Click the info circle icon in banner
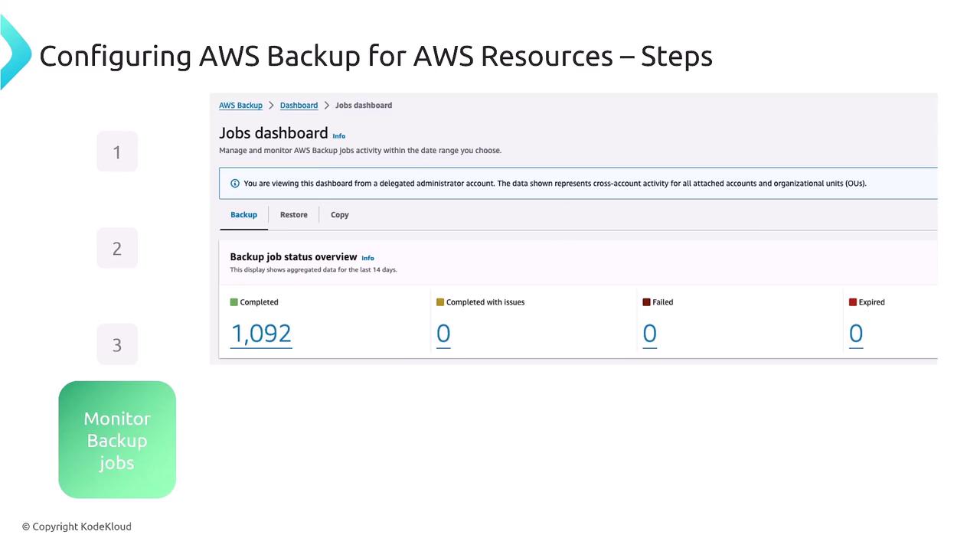The height and width of the screenshot is (551, 980). pos(235,184)
